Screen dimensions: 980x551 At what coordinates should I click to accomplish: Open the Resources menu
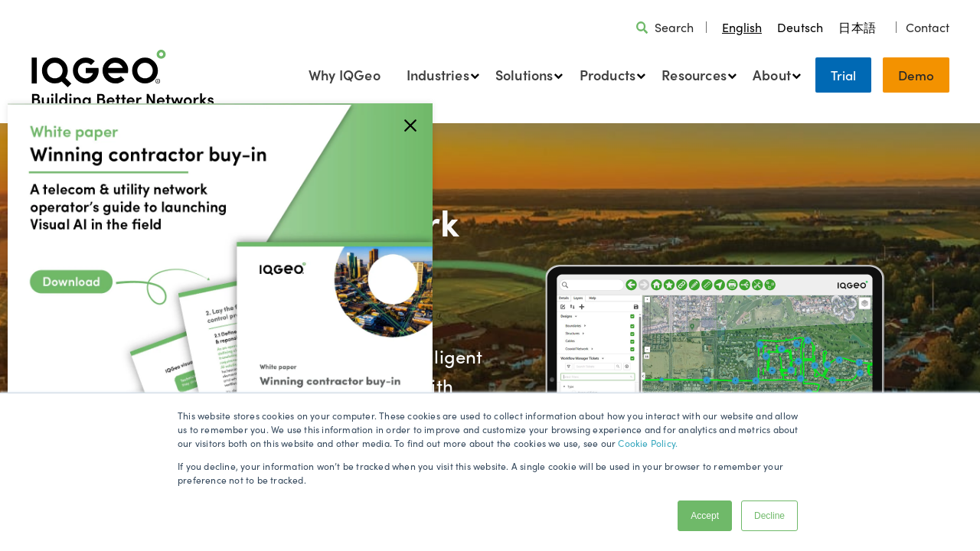[x=694, y=75]
